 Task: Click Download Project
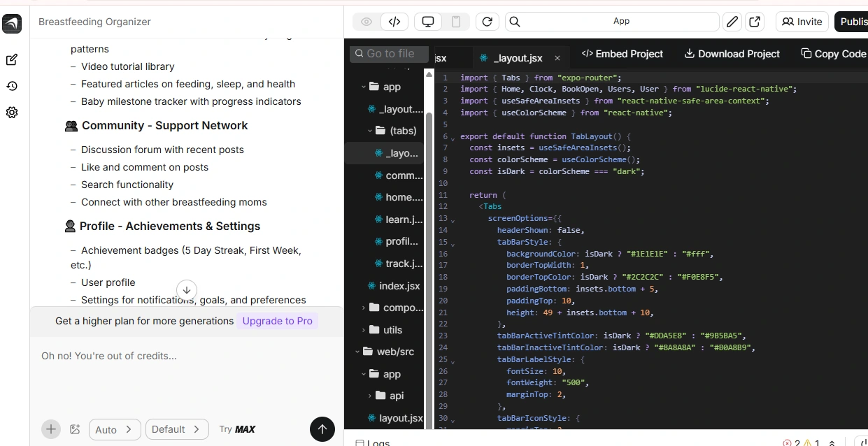pyautogui.click(x=732, y=54)
